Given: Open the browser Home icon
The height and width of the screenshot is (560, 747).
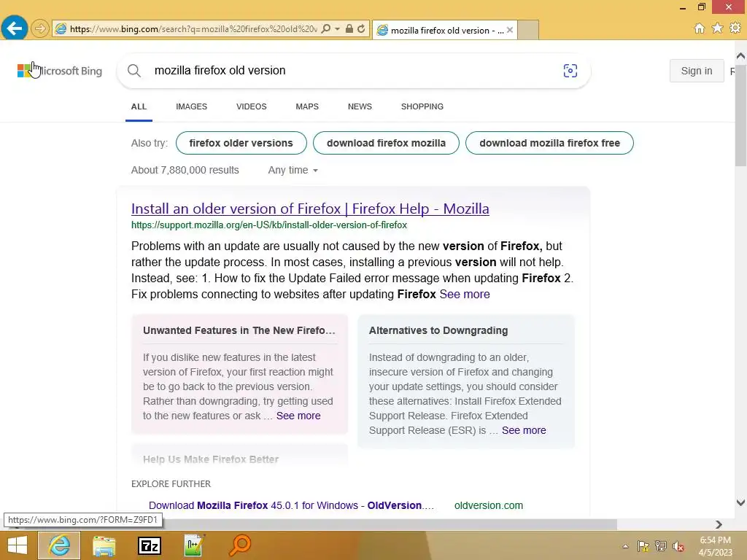Looking at the screenshot, I should (x=699, y=28).
